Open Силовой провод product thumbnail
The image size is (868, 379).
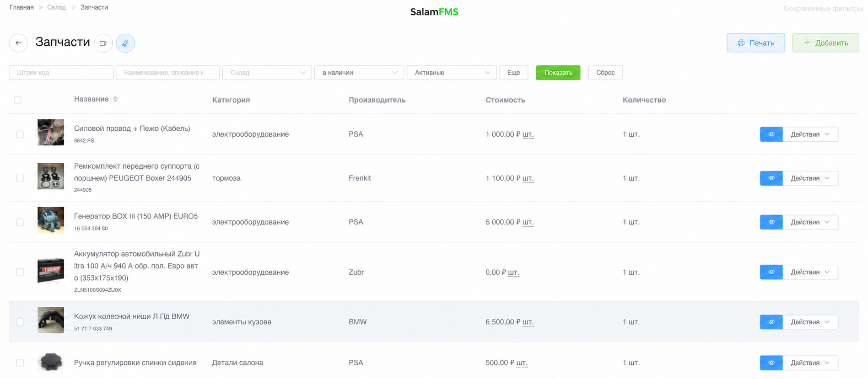[51, 133]
